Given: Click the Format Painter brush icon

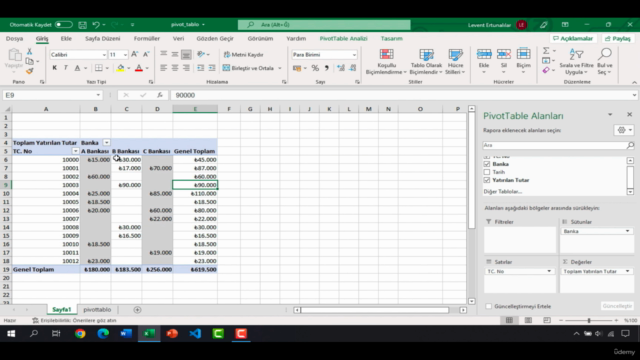Looking at the screenshot, I should [29, 71].
